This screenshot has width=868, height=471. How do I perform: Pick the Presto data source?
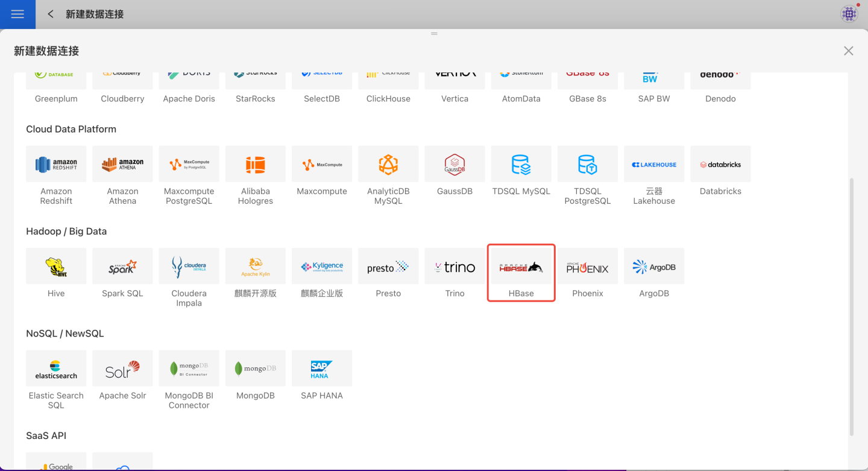388,267
